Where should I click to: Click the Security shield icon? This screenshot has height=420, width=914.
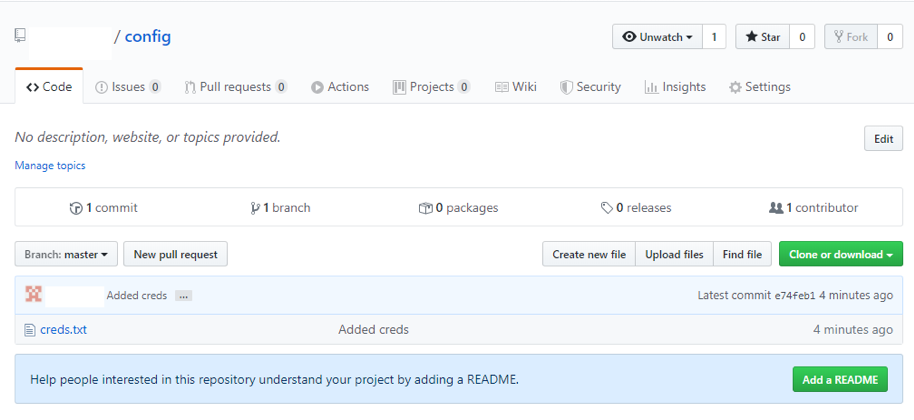566,87
